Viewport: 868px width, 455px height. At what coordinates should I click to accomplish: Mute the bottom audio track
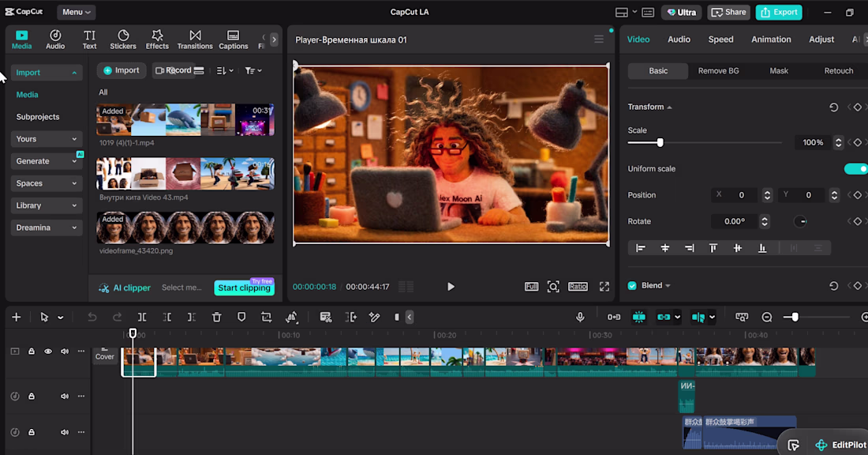[x=65, y=432]
